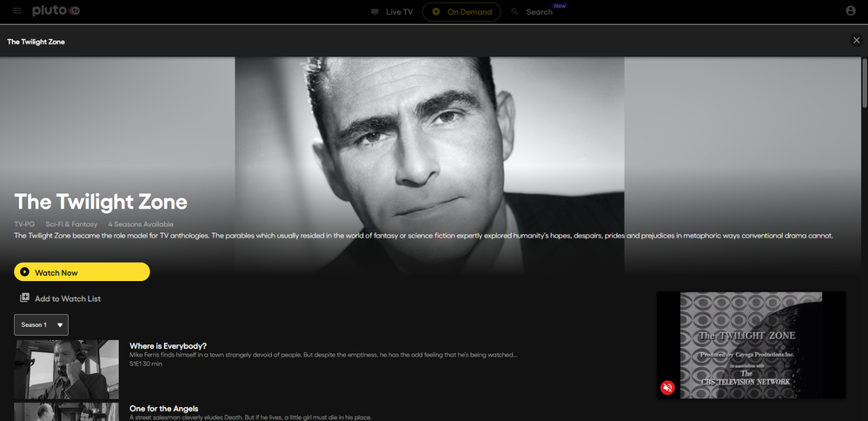Click the Add to Watch List icon

(25, 298)
